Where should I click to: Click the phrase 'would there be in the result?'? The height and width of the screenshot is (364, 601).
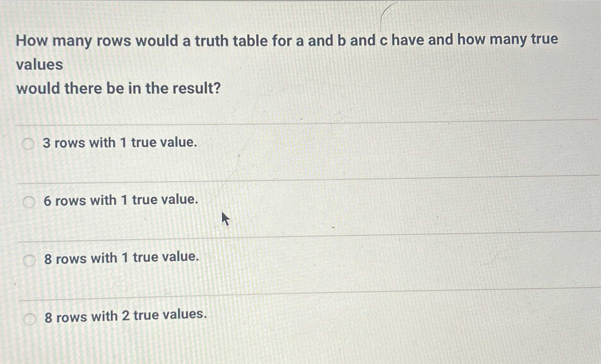point(117,89)
